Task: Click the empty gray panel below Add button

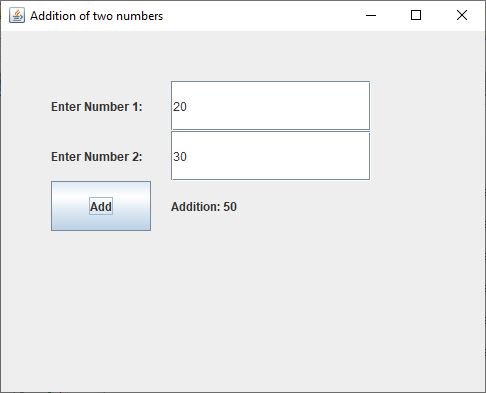Action: tap(101, 300)
